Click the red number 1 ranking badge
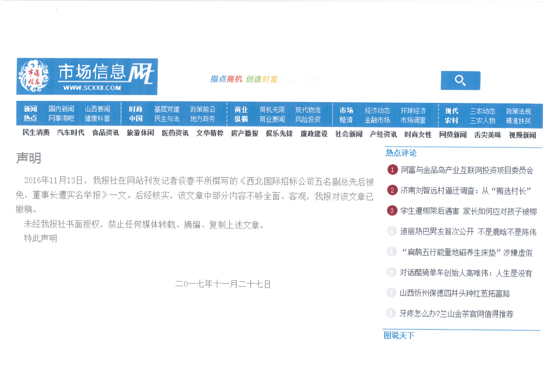 coord(392,170)
